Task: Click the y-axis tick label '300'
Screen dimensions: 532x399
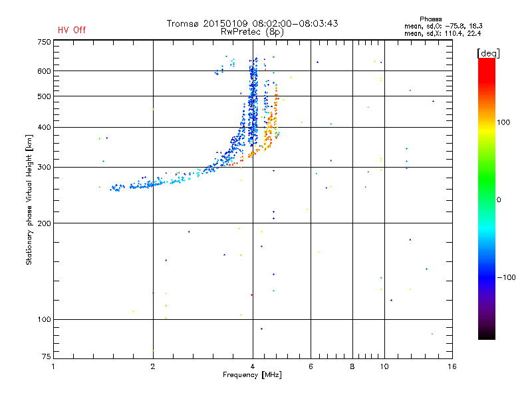Action: point(44,168)
